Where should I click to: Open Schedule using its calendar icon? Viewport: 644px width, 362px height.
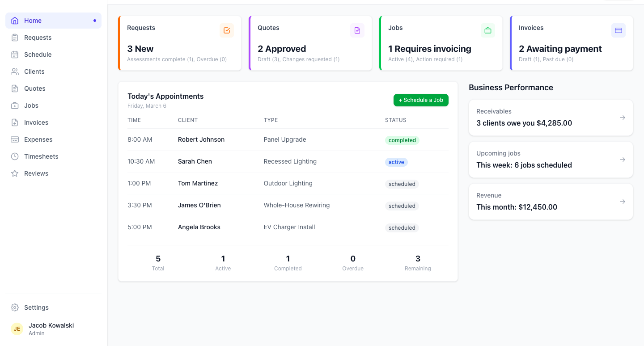point(14,54)
